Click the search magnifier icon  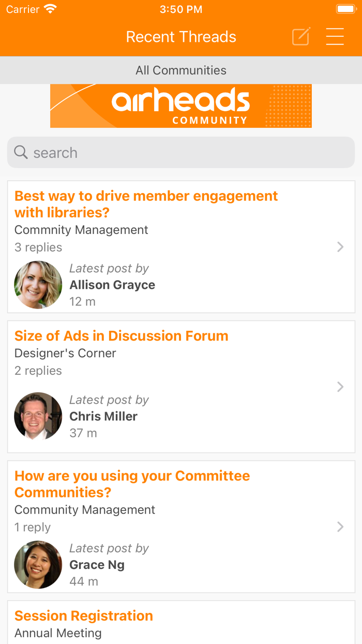[x=21, y=152]
